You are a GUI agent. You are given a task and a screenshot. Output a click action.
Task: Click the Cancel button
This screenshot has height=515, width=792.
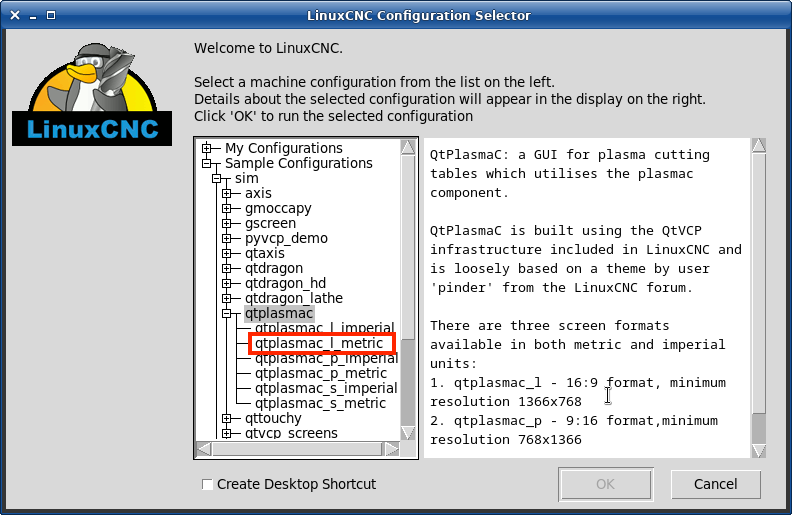pos(715,484)
